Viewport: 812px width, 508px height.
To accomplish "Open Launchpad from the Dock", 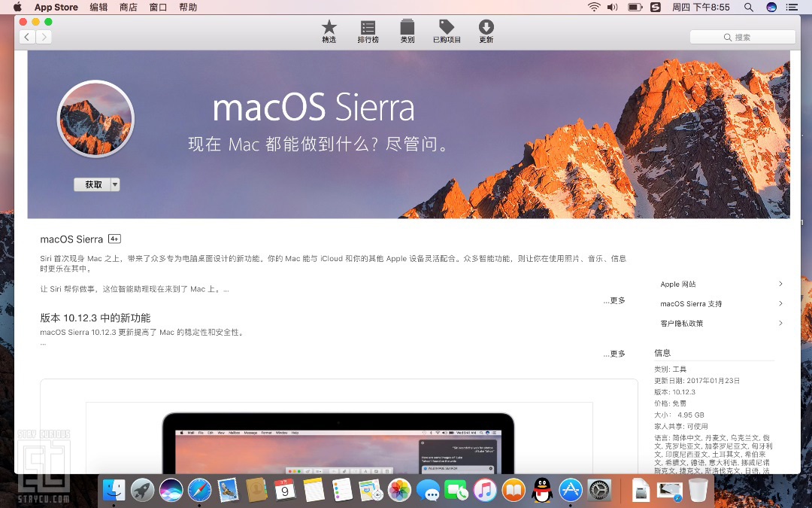I will [x=142, y=490].
